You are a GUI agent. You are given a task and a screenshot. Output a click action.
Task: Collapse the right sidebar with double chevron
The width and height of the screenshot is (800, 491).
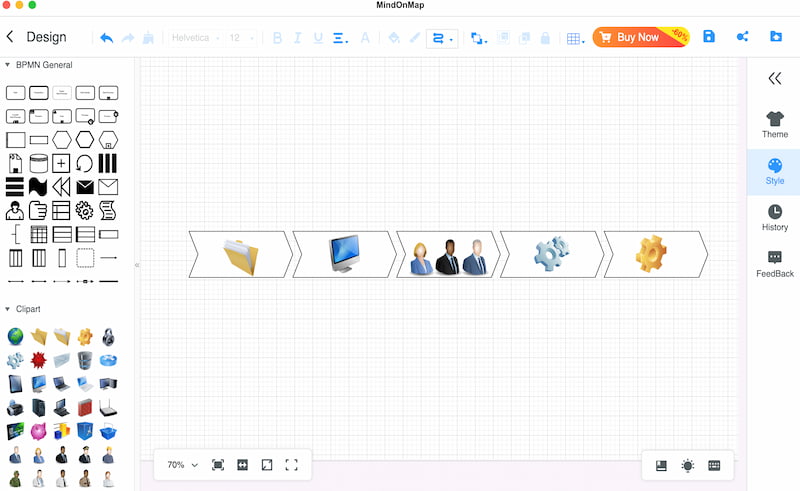click(x=774, y=79)
